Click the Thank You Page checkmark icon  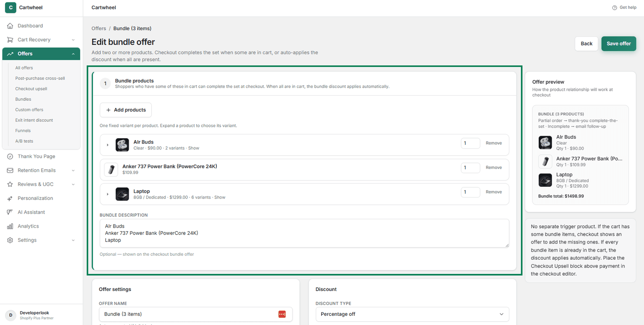pyautogui.click(x=10, y=157)
